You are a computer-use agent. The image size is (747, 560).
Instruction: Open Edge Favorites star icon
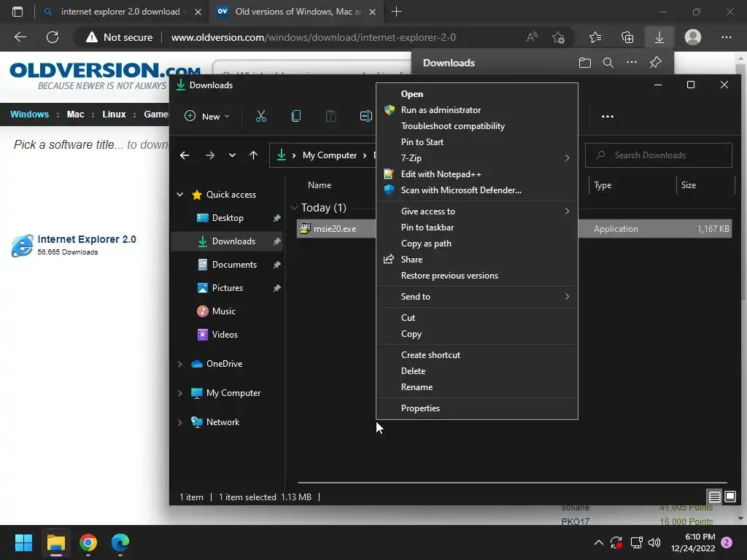pyautogui.click(x=595, y=37)
